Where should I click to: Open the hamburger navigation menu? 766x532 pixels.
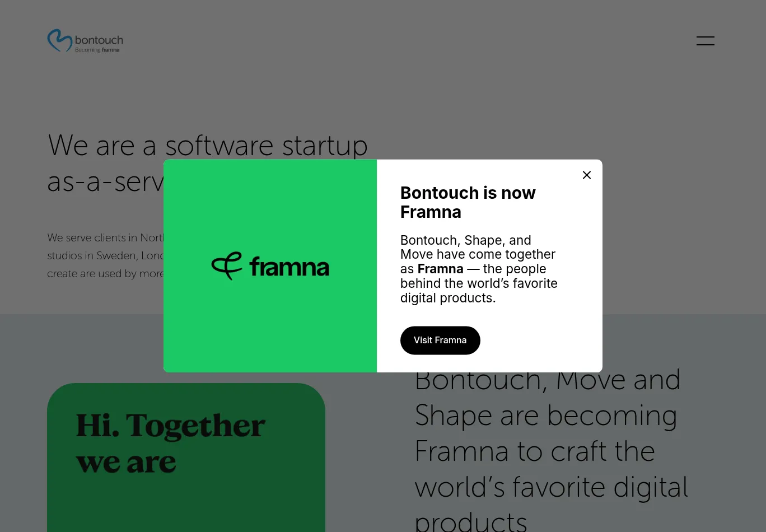coord(705,41)
